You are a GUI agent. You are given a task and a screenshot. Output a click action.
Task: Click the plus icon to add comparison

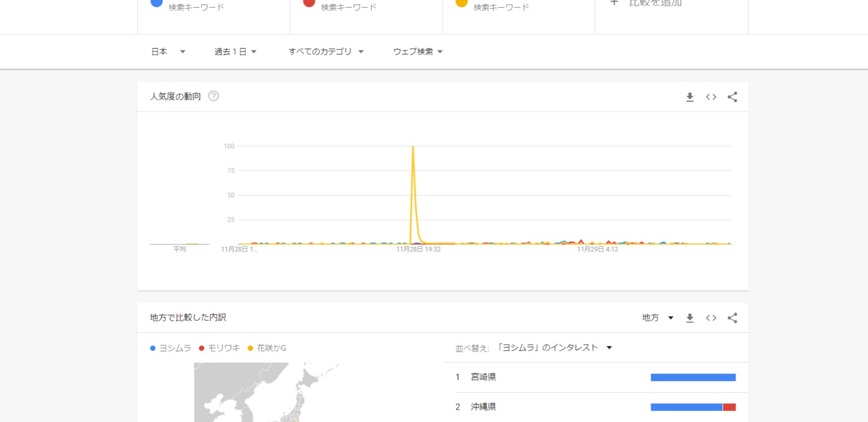tap(614, 3)
